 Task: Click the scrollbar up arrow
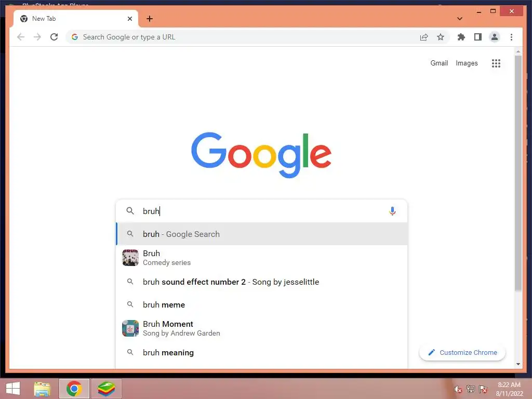click(x=518, y=51)
